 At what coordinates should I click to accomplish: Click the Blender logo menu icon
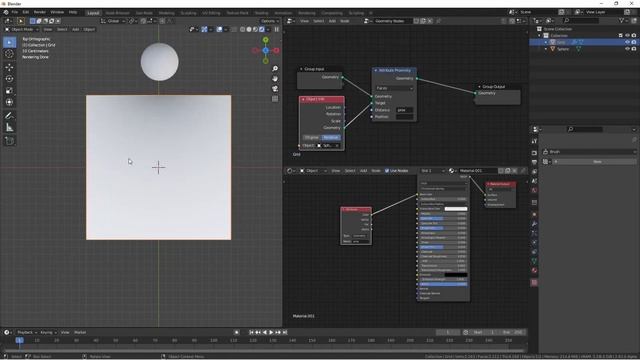tap(6, 12)
